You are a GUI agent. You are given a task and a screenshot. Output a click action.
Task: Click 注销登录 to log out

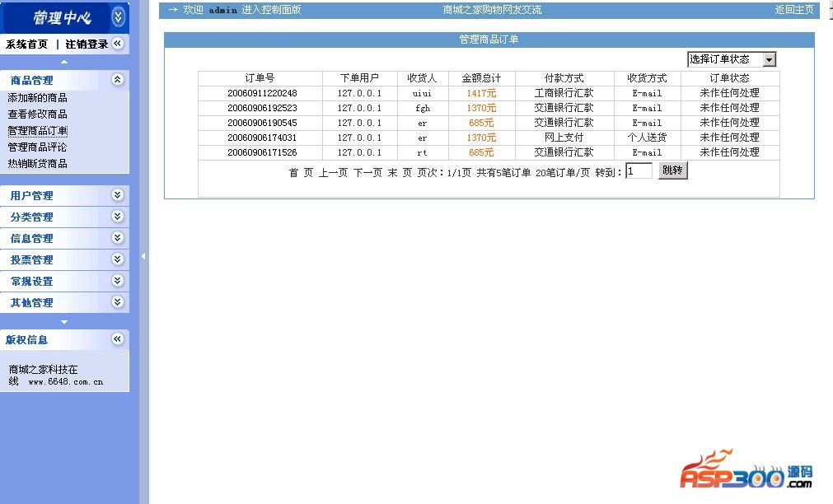87,44
